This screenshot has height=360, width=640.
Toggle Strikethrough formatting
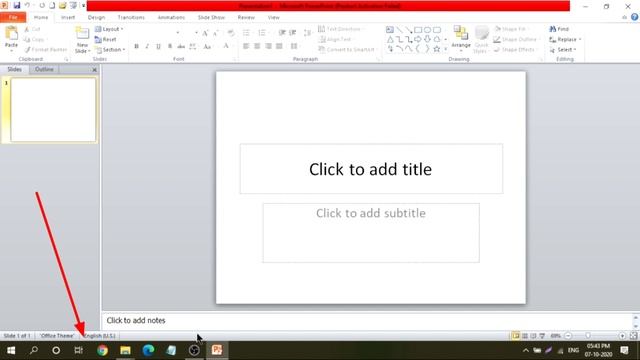[181, 47]
